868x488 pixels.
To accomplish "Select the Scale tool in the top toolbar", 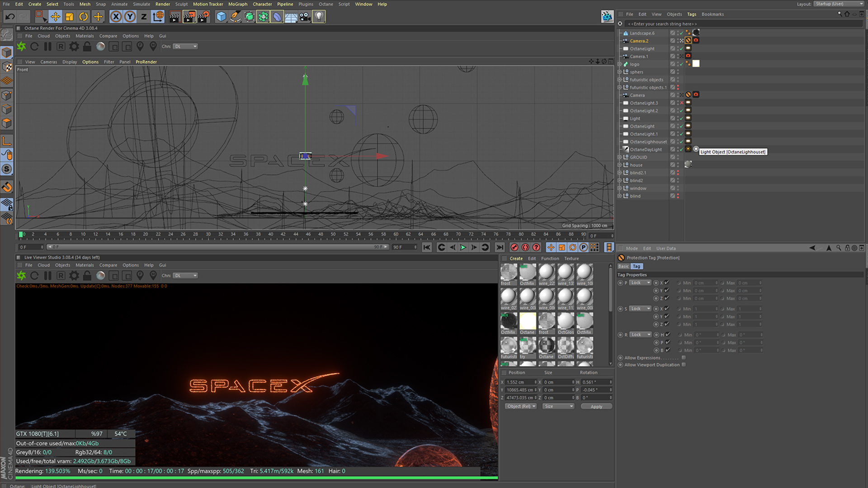I will 69,17.
